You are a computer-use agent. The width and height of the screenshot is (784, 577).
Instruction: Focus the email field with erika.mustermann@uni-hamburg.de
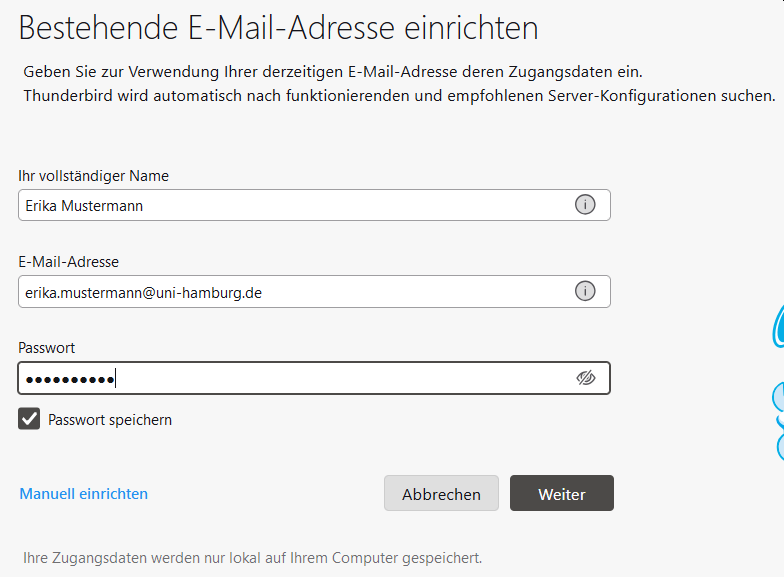(x=314, y=292)
